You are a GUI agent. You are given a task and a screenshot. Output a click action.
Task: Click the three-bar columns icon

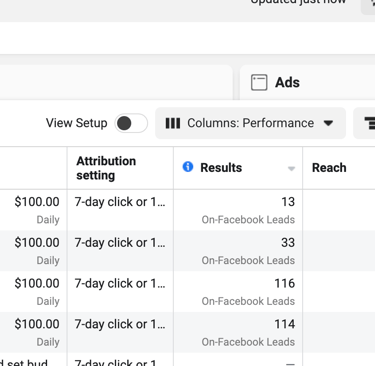point(173,123)
